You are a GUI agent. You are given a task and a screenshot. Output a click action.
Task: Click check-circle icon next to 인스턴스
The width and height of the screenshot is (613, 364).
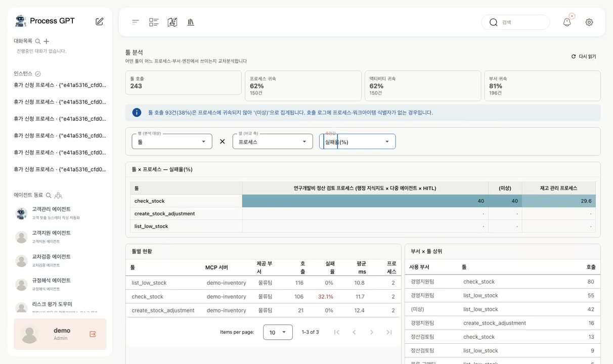coord(38,74)
